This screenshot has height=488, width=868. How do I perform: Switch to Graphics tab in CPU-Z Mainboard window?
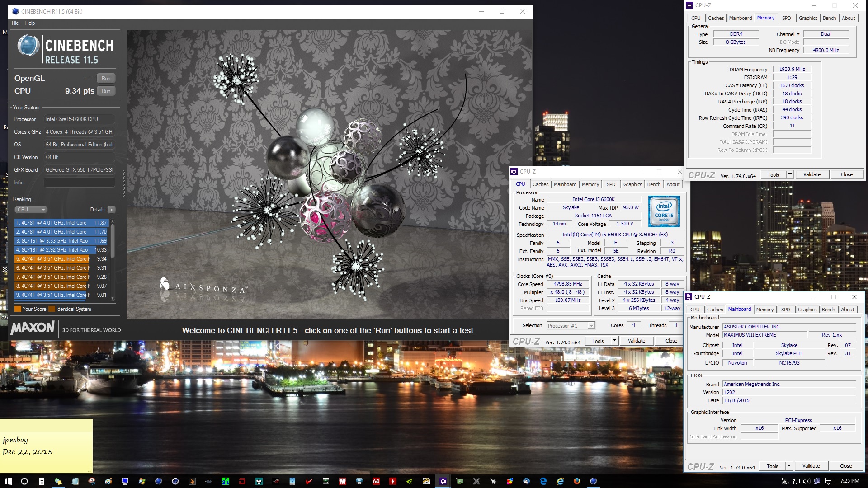[x=807, y=310]
